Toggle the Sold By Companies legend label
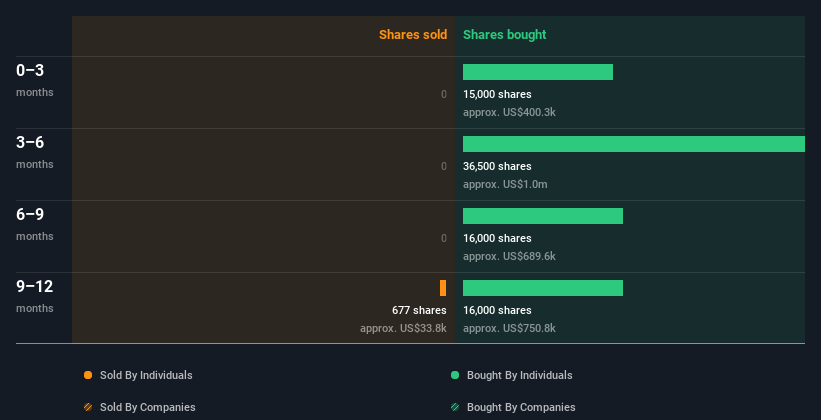The width and height of the screenshot is (821, 420). (148, 407)
